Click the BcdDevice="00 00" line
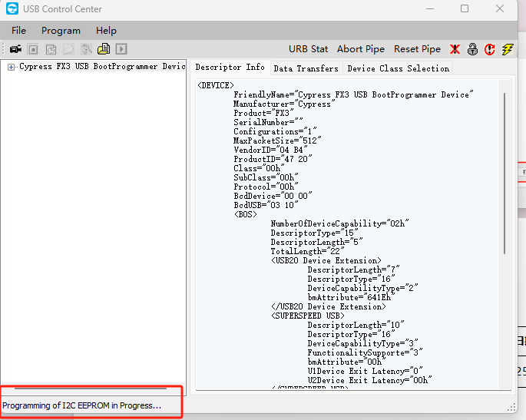 pos(273,196)
